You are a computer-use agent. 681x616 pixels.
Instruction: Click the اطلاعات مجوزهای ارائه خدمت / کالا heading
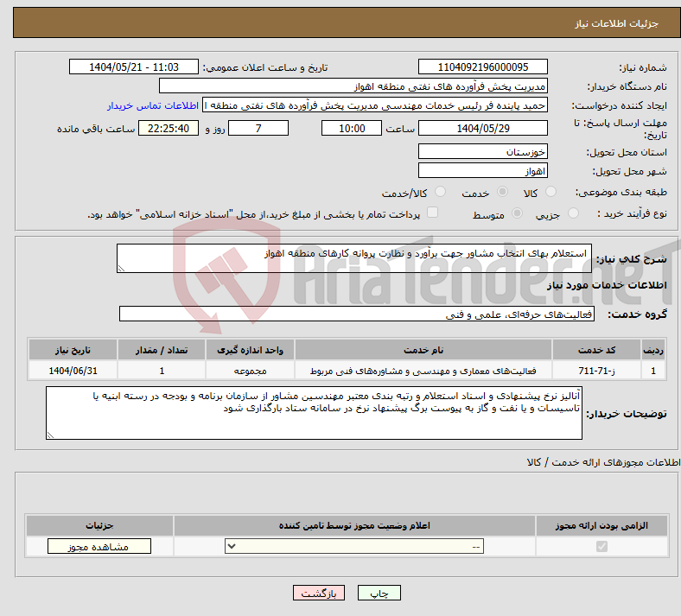coord(604,462)
